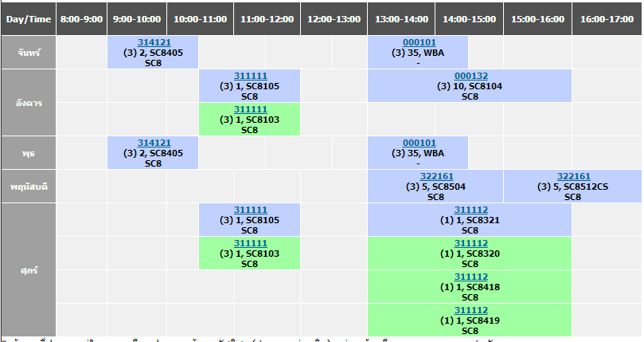Click 311111 link for SC8103 on ศุกร์
Screen dimensions: 644x342
pos(250,243)
